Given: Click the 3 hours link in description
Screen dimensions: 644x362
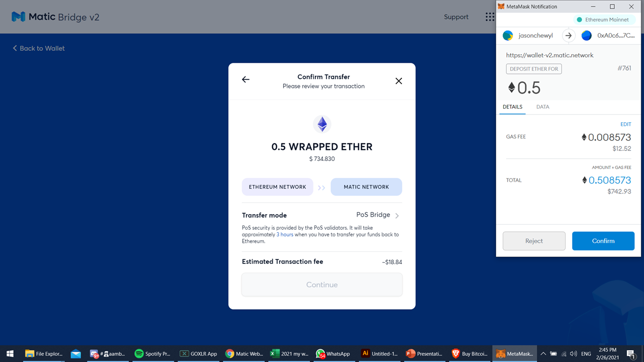Looking at the screenshot, I should coord(285,235).
